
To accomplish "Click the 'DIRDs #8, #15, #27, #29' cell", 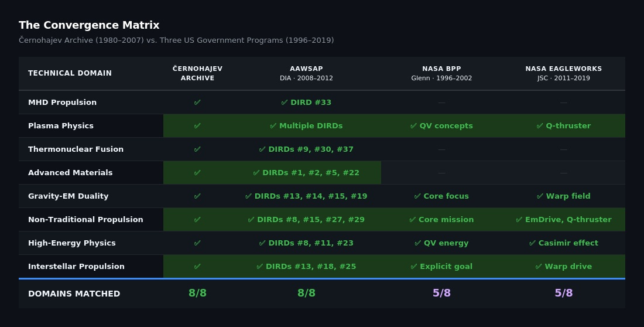I will click(306, 220).
